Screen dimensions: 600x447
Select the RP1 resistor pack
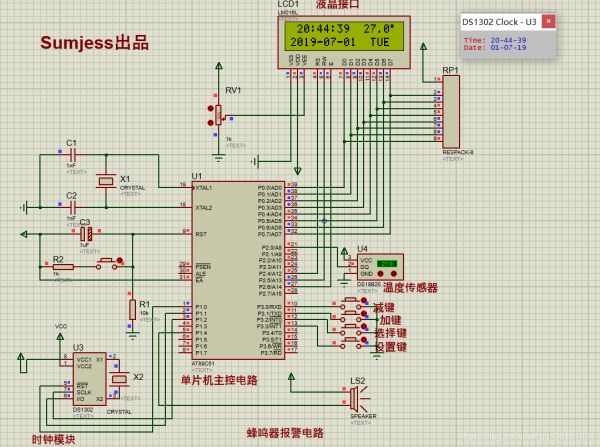(x=448, y=112)
